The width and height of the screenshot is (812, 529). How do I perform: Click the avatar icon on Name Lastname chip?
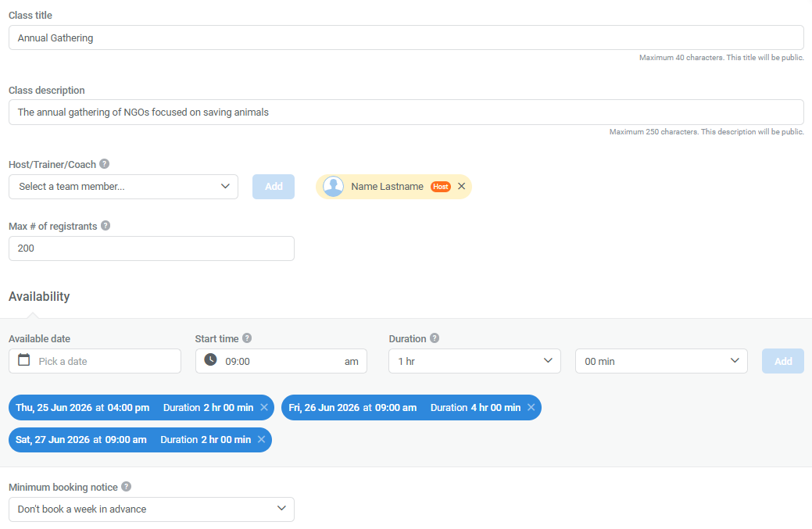pos(333,186)
